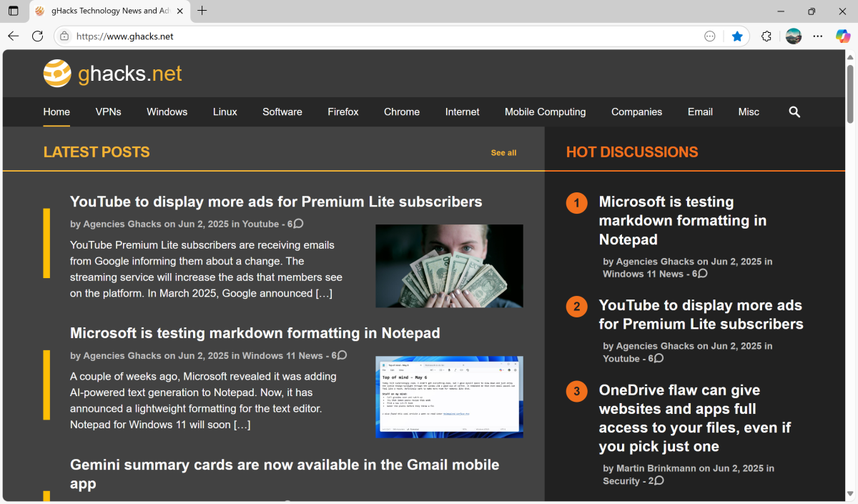Toggle the favorites star for this page

tap(737, 36)
